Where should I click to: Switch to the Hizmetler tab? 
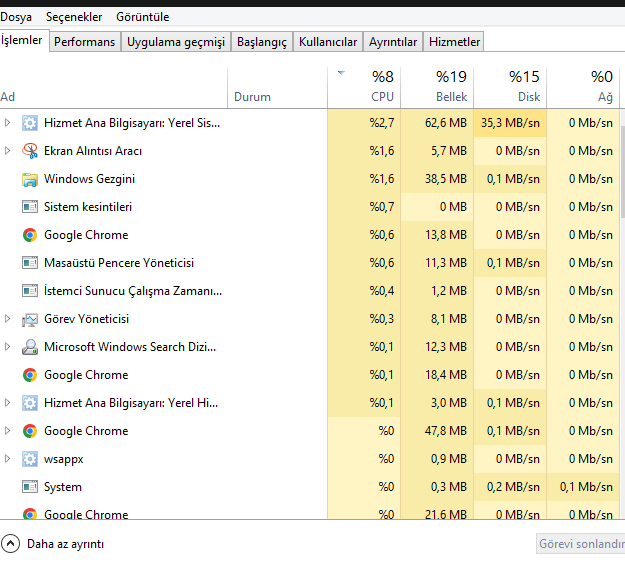(454, 42)
